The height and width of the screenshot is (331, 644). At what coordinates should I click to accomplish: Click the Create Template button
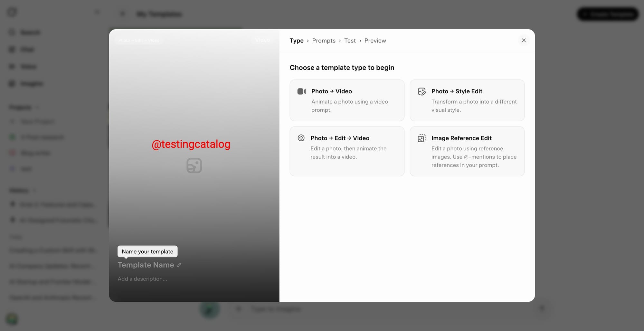(607, 14)
